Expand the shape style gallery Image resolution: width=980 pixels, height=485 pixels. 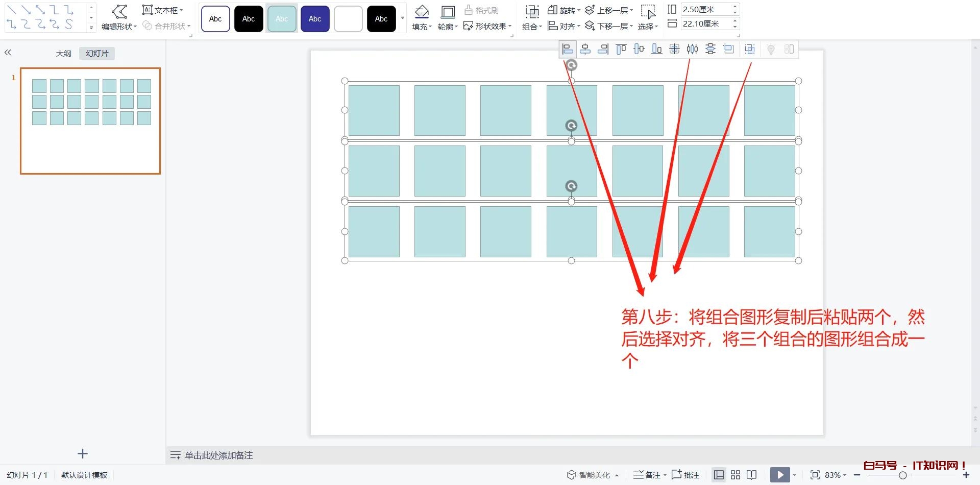[403, 19]
